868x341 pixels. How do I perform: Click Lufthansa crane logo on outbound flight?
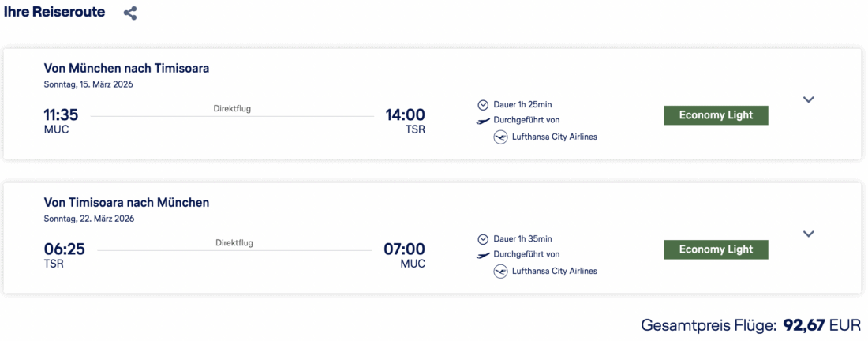tap(499, 137)
